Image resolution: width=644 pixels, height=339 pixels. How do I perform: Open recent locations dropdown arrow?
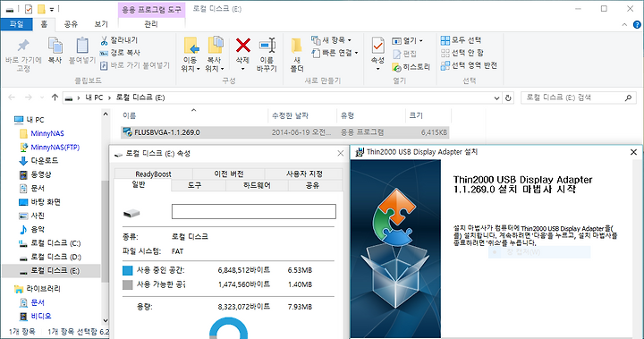[42, 97]
